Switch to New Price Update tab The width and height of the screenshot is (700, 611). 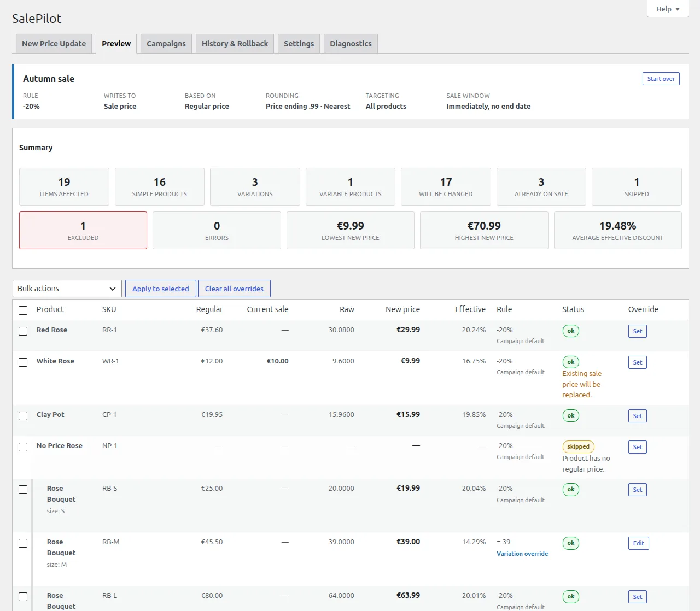coord(54,44)
